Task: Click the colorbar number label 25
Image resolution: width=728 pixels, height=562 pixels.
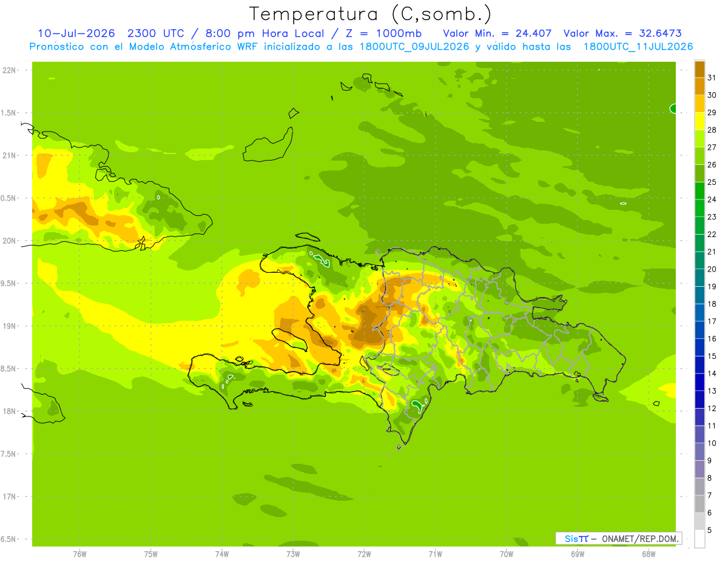Action: coord(712,182)
